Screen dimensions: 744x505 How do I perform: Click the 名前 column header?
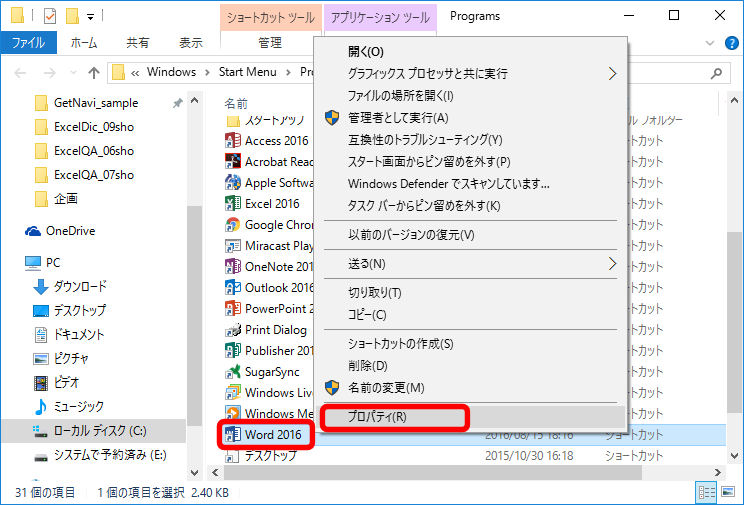(236, 103)
